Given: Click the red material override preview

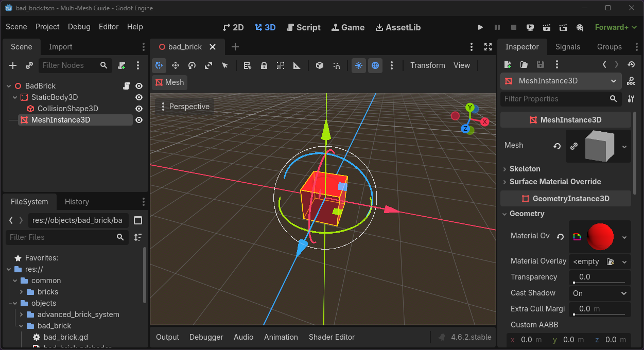Looking at the screenshot, I should (600, 237).
